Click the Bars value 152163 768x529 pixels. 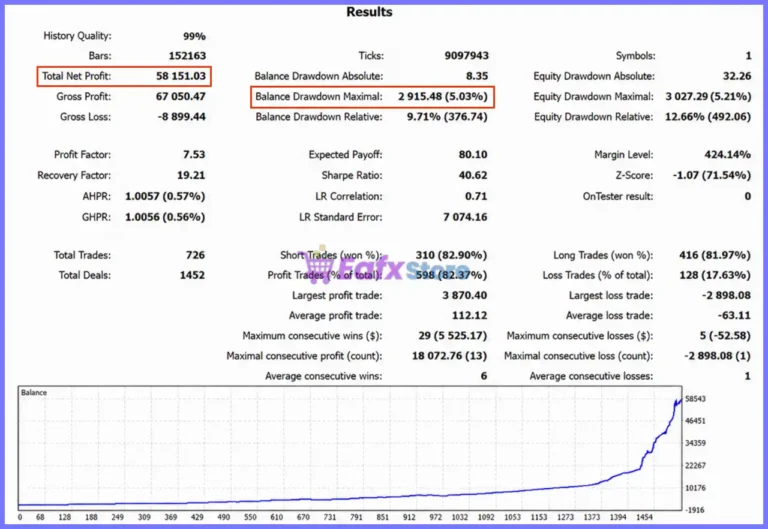pyautogui.click(x=187, y=56)
